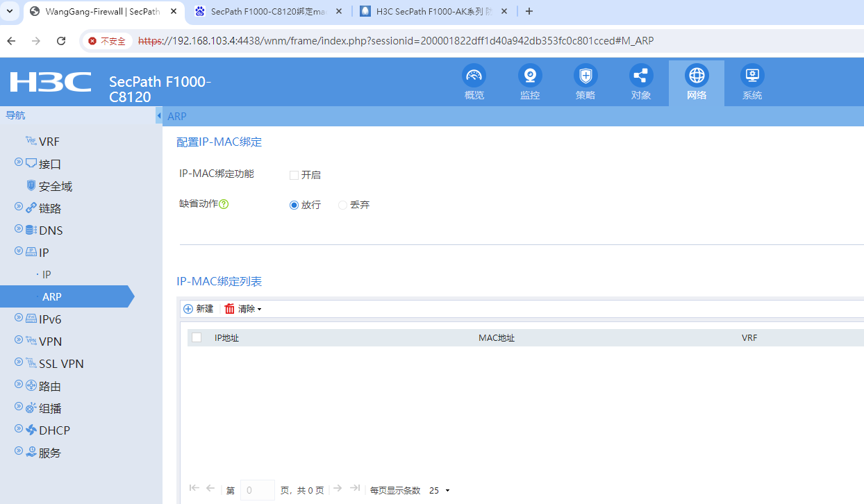Click the help icon beside 缺省动作
Image resolution: width=864 pixels, height=504 pixels.
[224, 204]
